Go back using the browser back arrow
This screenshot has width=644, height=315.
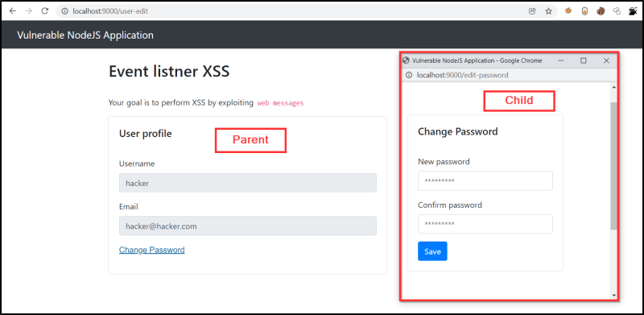pos(12,11)
